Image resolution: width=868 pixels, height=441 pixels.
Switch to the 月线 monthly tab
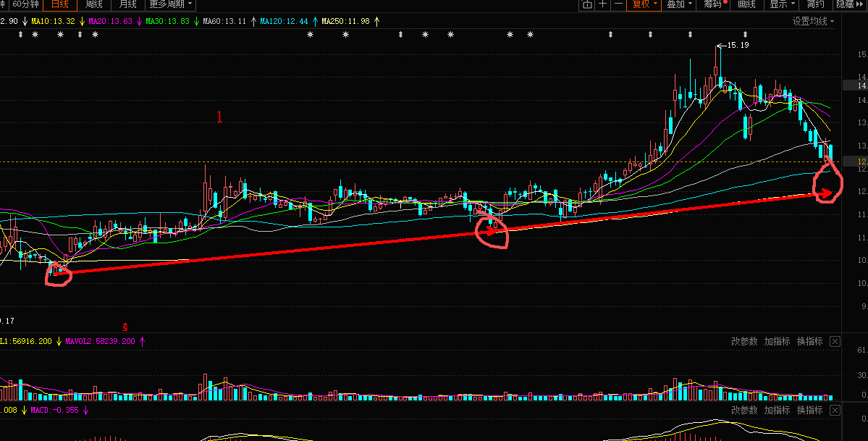click(x=127, y=4)
